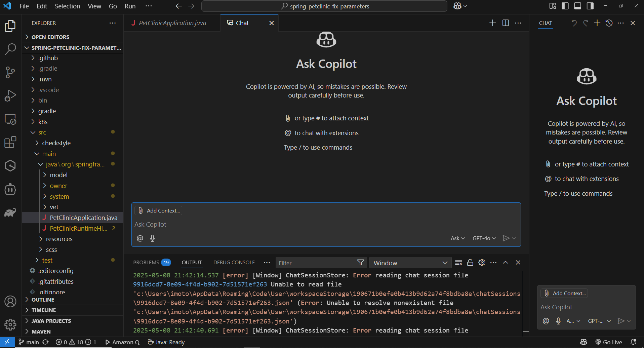Close the bottom panel
This screenshot has height=348, width=644.
coord(518,263)
